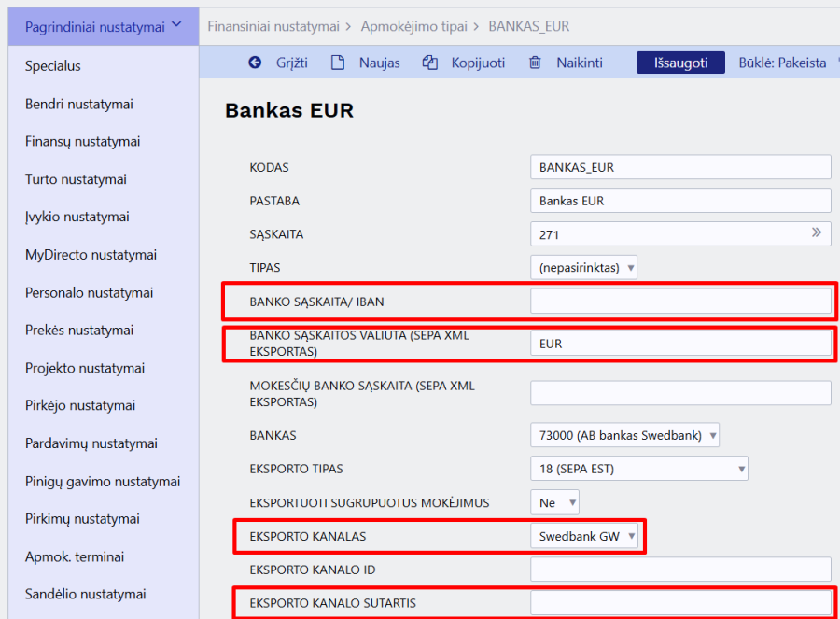Click the Naikinti trash icon
Screen dimensions: 840x619
point(535,63)
